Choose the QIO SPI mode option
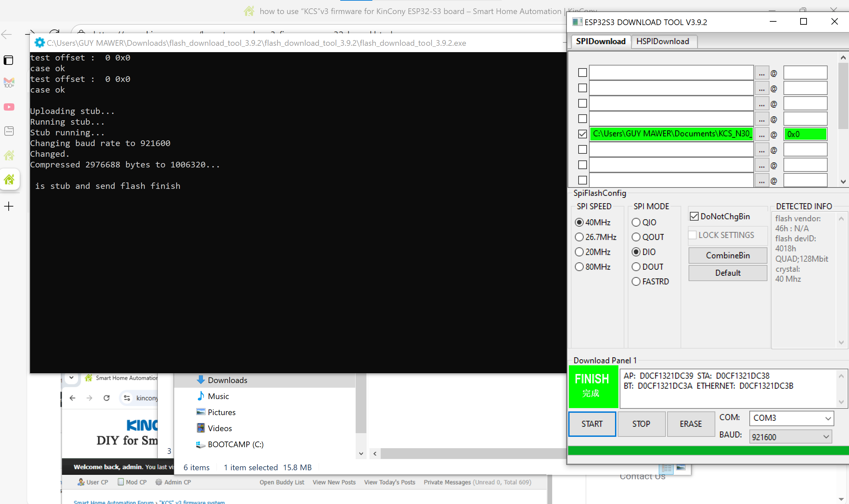The height and width of the screenshot is (504, 849). coord(636,222)
